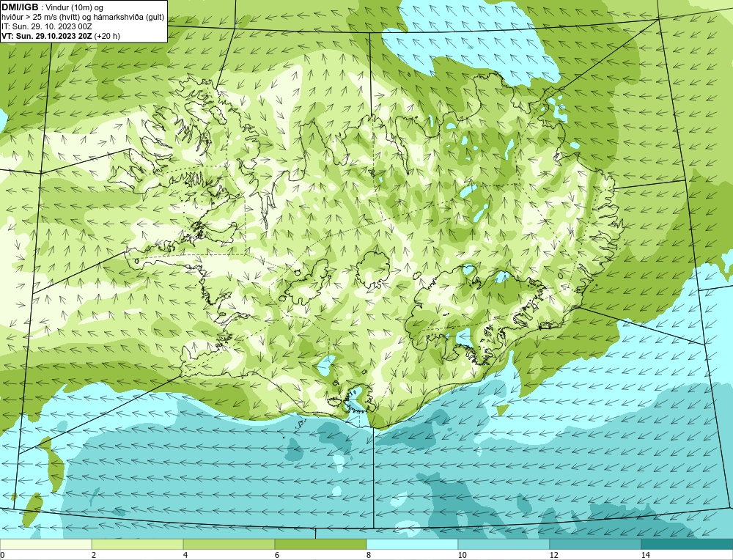
Task: Click the 'Vindur (10m) og' label
Action: click(x=75, y=7)
